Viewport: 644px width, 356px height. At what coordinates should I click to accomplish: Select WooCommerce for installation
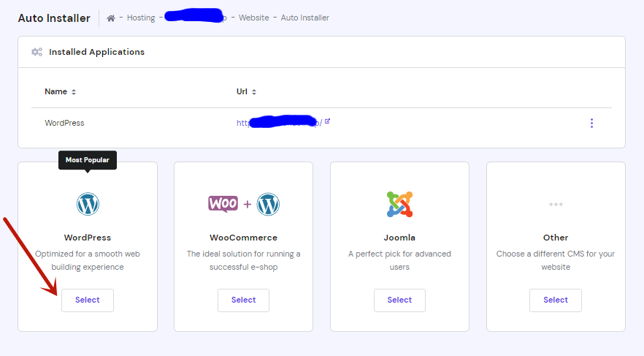pyautogui.click(x=244, y=300)
